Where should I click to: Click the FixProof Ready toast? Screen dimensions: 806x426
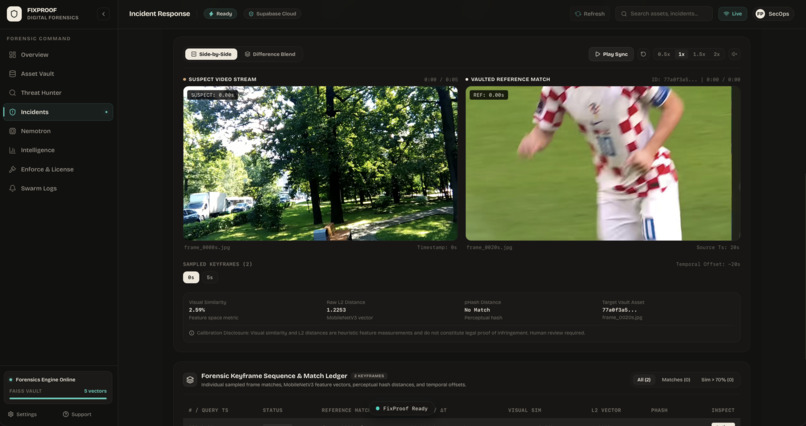(x=401, y=409)
